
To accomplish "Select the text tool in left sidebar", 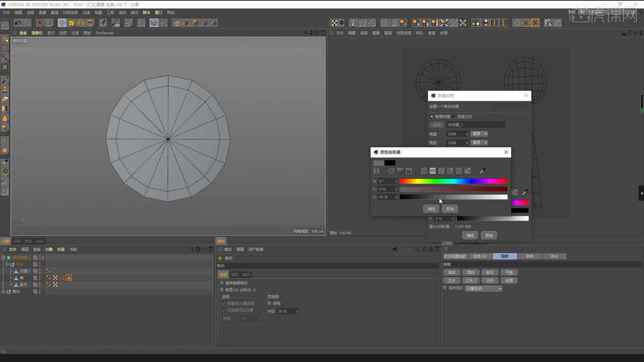I will click(5, 140).
